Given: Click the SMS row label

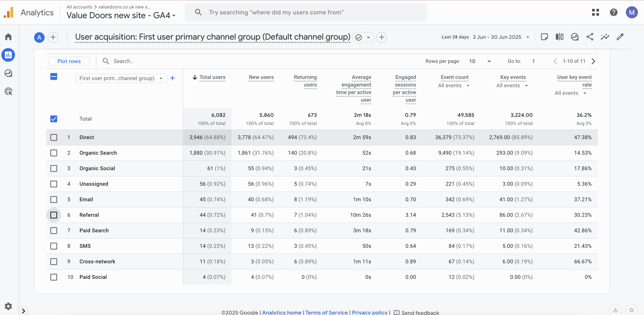Looking at the screenshot, I should pyautogui.click(x=85, y=246).
